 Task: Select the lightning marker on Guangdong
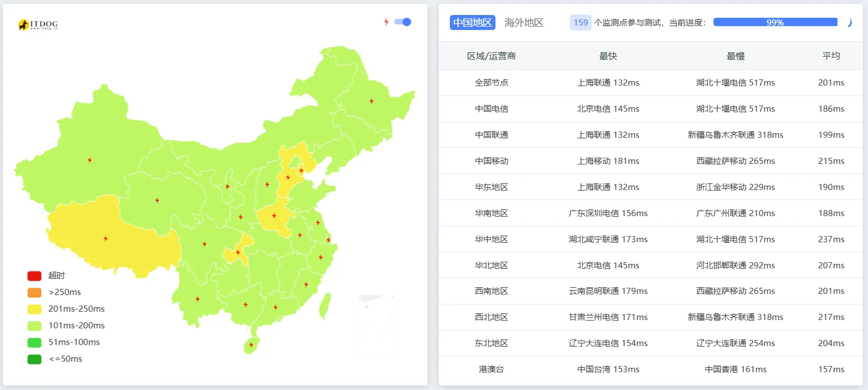click(275, 308)
